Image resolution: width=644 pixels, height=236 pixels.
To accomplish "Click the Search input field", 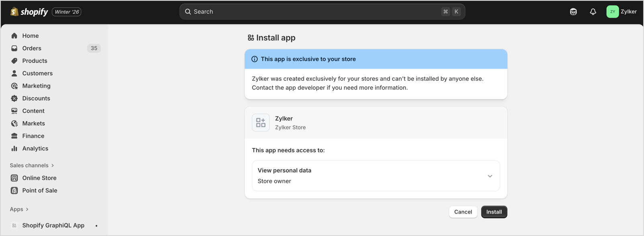I will coord(313,12).
